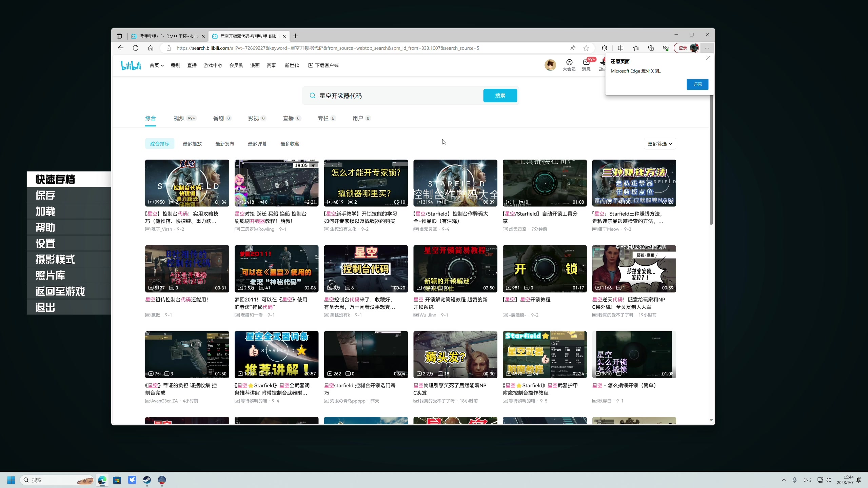Open a new tab with plus button

click(296, 36)
